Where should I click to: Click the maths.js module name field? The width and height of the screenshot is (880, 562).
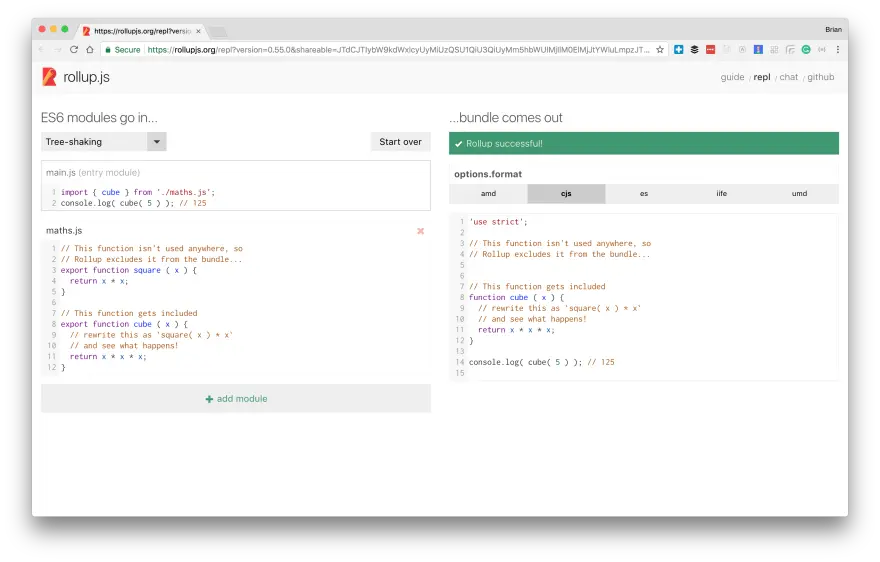[x=64, y=231]
